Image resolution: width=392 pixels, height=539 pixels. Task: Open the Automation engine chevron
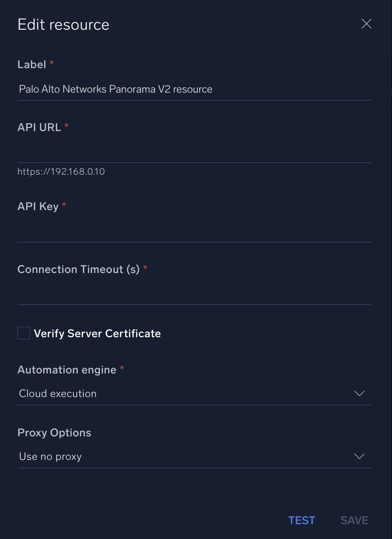(359, 393)
